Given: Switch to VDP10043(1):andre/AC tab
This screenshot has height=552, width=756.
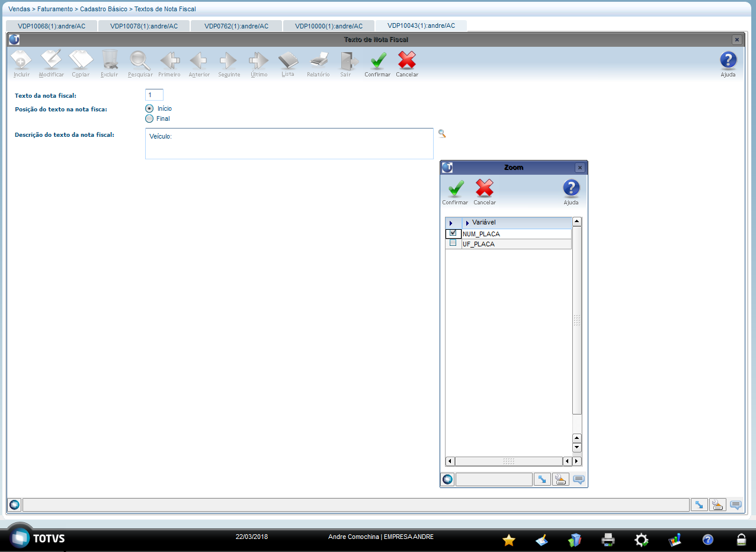Looking at the screenshot, I should (421, 25).
